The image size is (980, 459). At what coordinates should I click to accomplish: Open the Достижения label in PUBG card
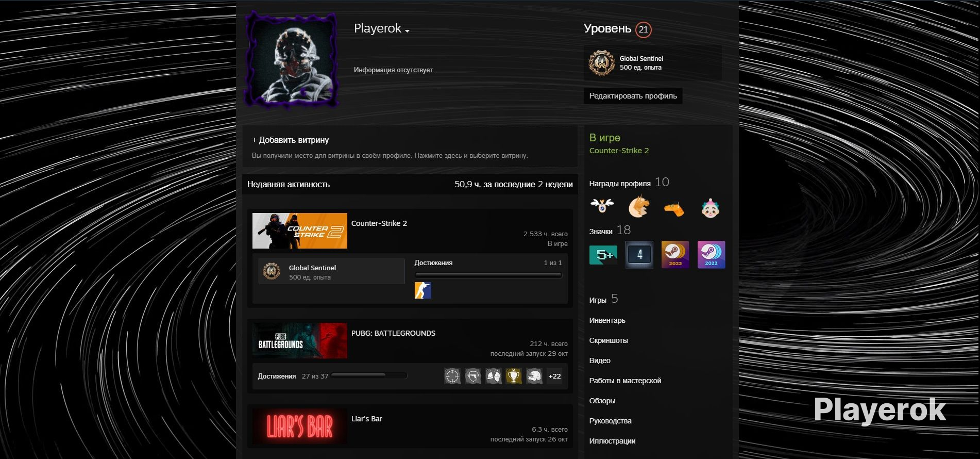(277, 376)
